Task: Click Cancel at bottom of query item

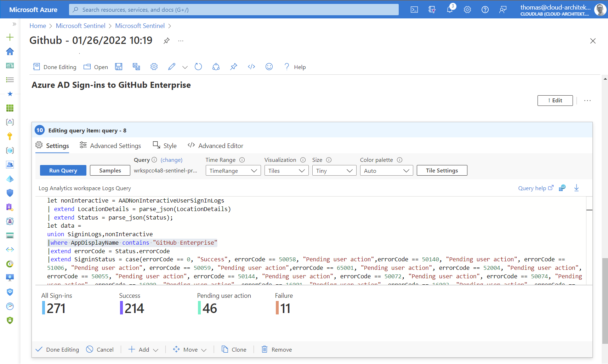Action: (x=100, y=349)
